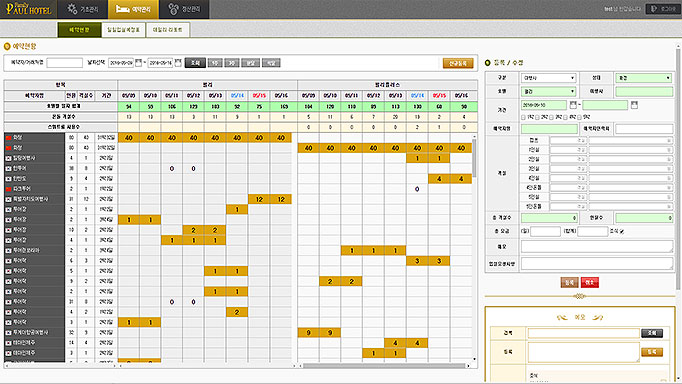Screen dimensions: 682x384
Task: Focus the 예약자연락처 contact field
Action: point(644,129)
